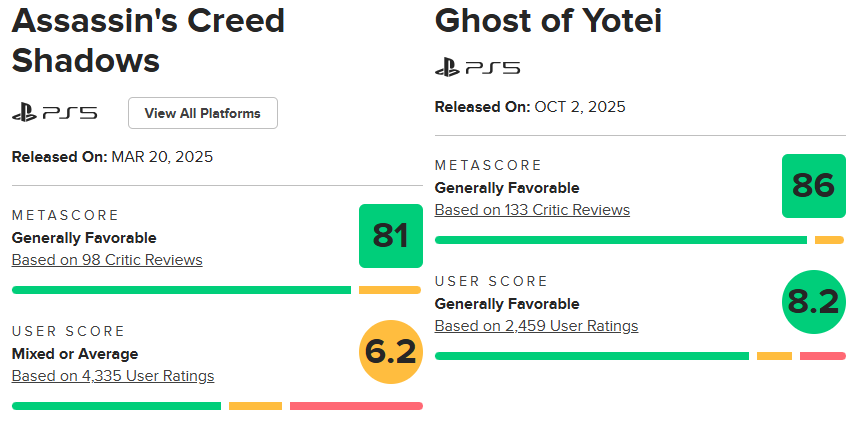Open Based on 133 Critic Reviews link
Viewport: 855px width, 428px height.
point(532,210)
